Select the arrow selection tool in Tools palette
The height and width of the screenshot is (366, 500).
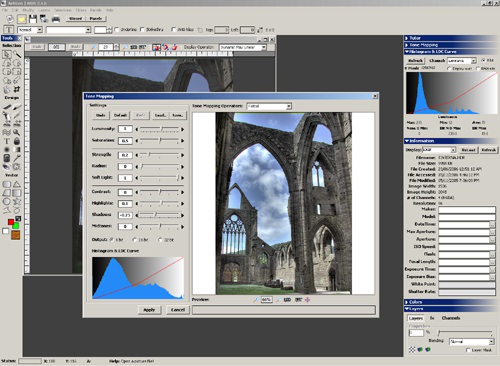pyautogui.click(x=7, y=54)
